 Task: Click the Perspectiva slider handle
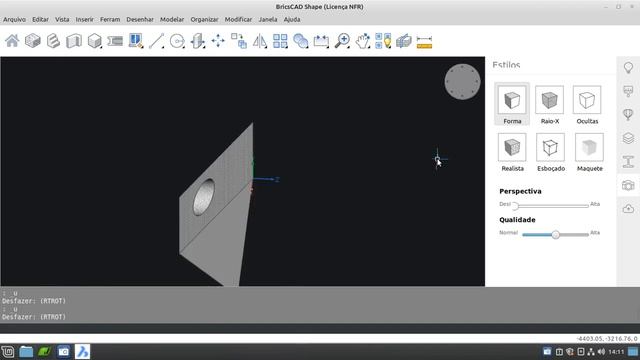[515, 206]
